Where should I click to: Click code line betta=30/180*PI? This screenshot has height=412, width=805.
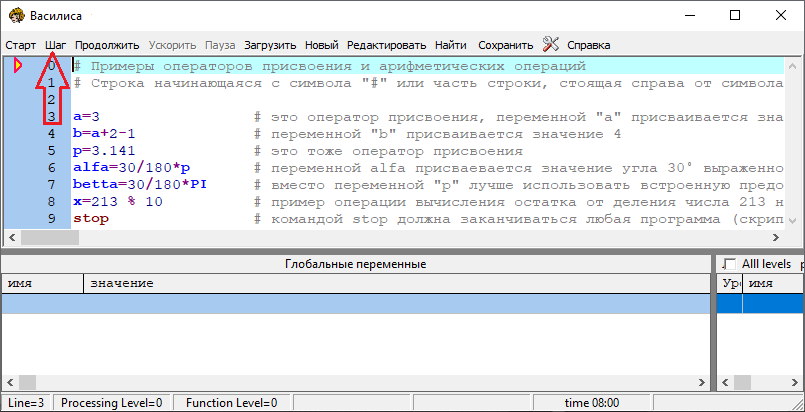[x=140, y=185]
